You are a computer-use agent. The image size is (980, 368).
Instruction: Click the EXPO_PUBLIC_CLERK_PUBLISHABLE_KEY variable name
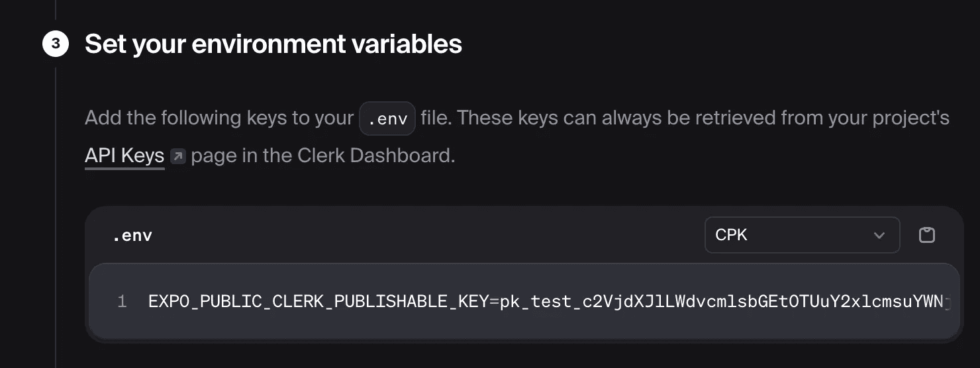coord(318,302)
